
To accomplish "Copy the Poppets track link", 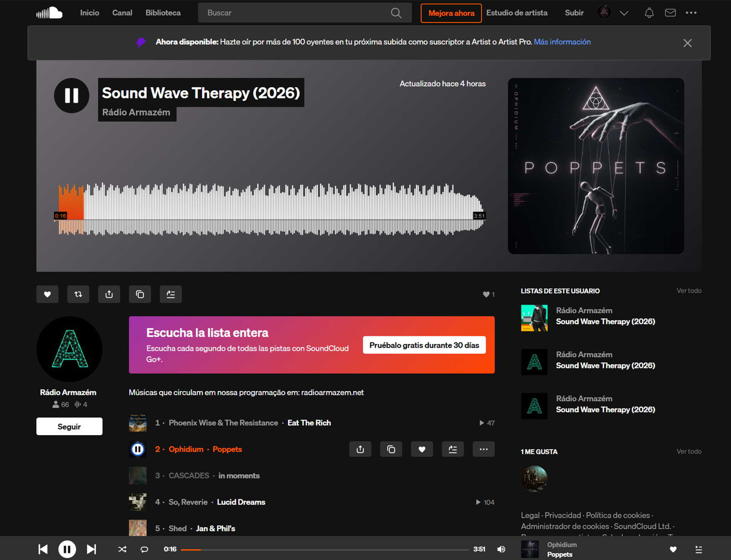I will click(391, 449).
